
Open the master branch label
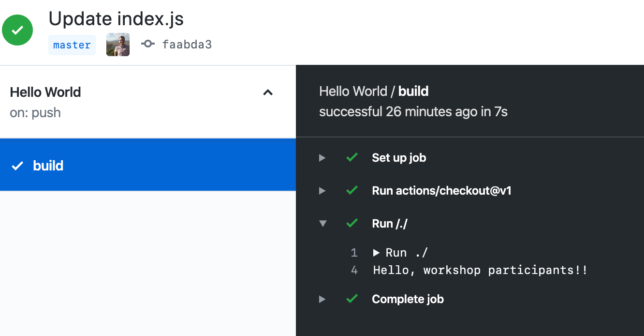(x=72, y=45)
